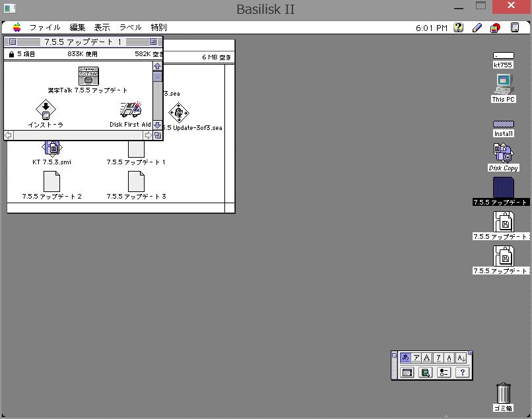Image resolution: width=532 pixels, height=419 pixels.
Task: Switch input palette to hiragana あ mode
Action: [x=405, y=358]
